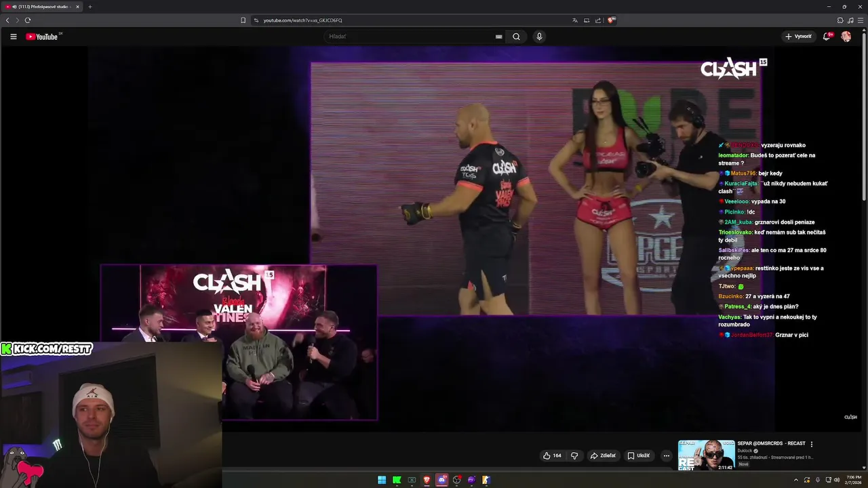Open Brave Shields lion icon
The image size is (868, 488).
click(611, 20)
